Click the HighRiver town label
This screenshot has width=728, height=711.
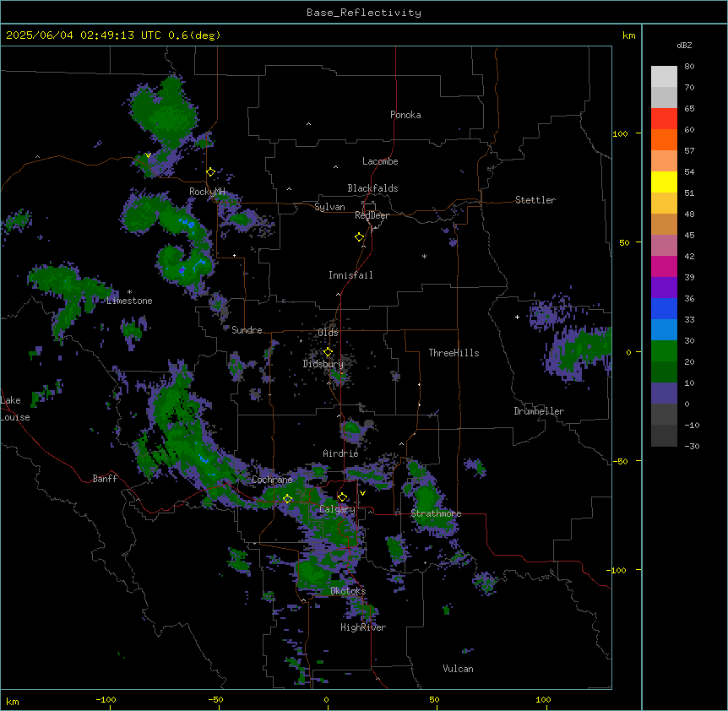pyautogui.click(x=362, y=627)
